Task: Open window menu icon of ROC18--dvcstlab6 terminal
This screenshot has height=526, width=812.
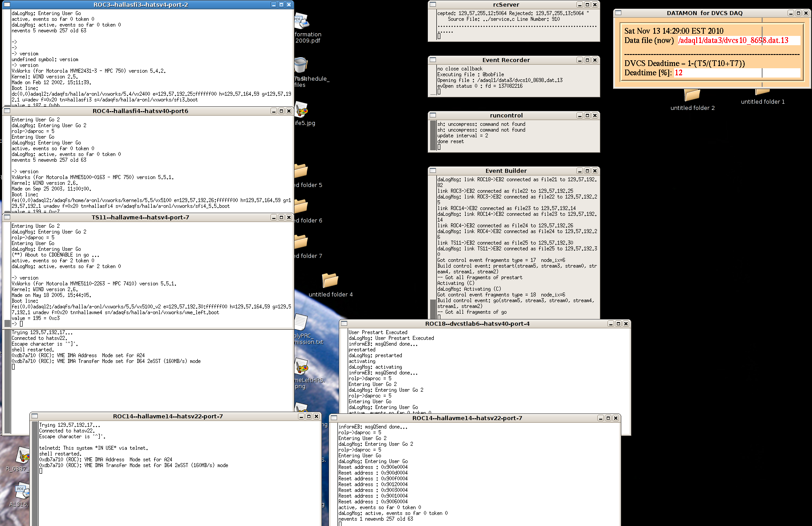Action: tap(344, 323)
